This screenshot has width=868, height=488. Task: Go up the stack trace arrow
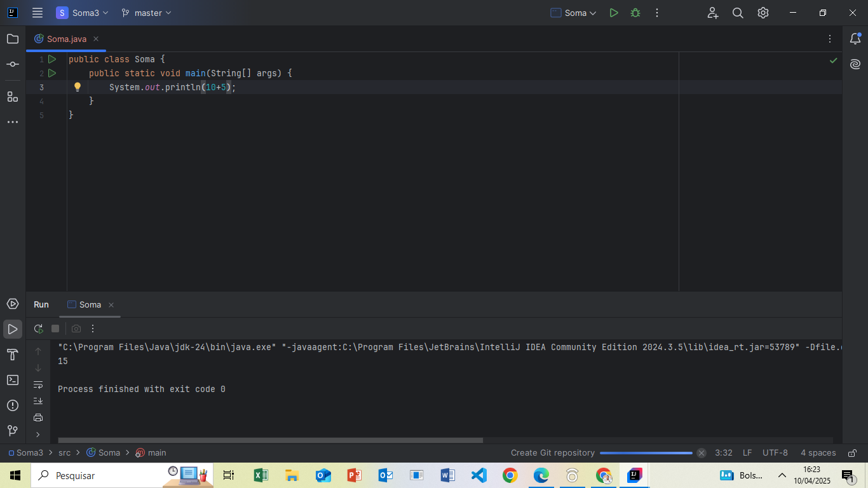coord(38,351)
